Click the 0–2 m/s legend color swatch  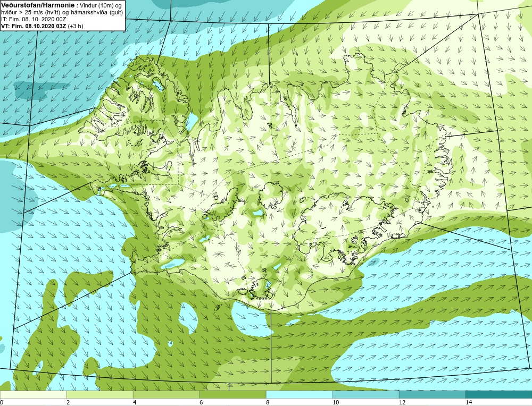pyautogui.click(x=33, y=394)
